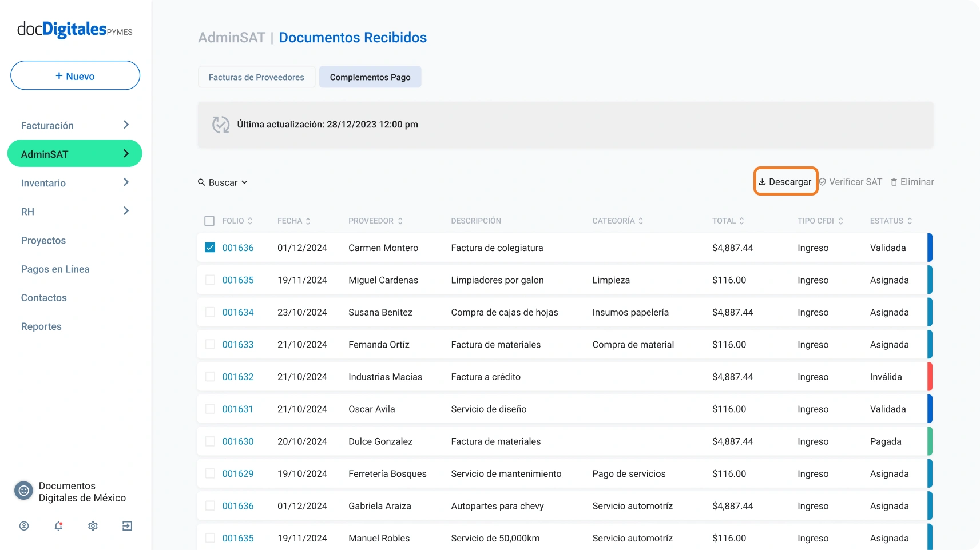The image size is (980, 550).
Task: Check the Miguel Cardenas row checkbox
Action: 210,280
